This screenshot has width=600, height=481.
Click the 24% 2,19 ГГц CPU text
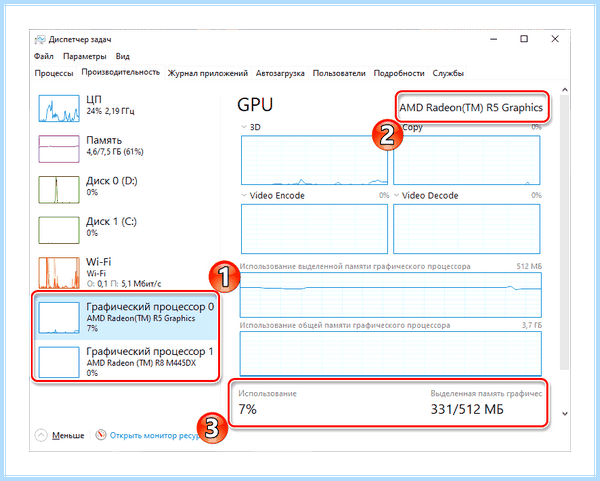(110, 111)
